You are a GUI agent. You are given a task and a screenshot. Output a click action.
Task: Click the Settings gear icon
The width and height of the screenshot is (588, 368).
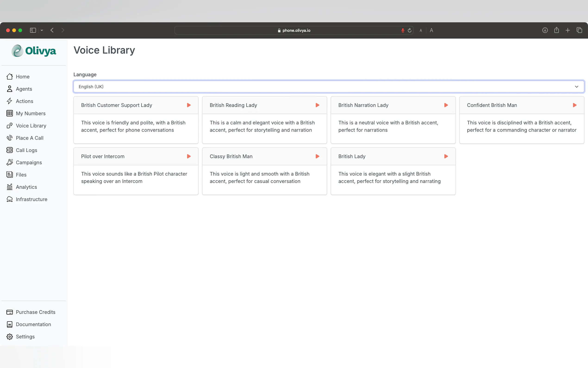tap(9, 337)
